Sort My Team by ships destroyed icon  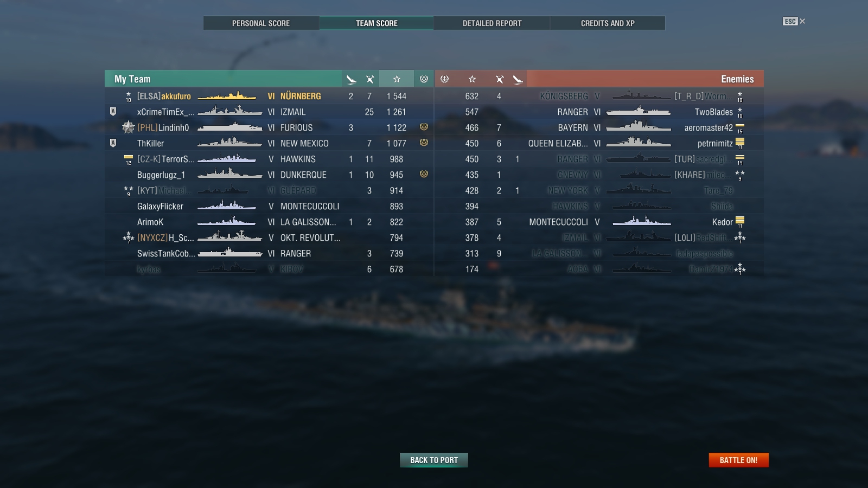click(370, 79)
